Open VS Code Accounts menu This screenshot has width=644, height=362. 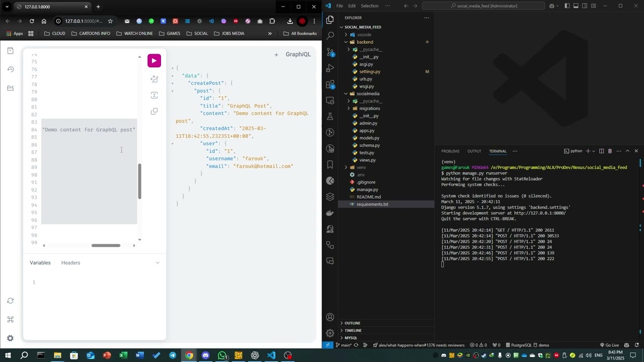point(330,317)
